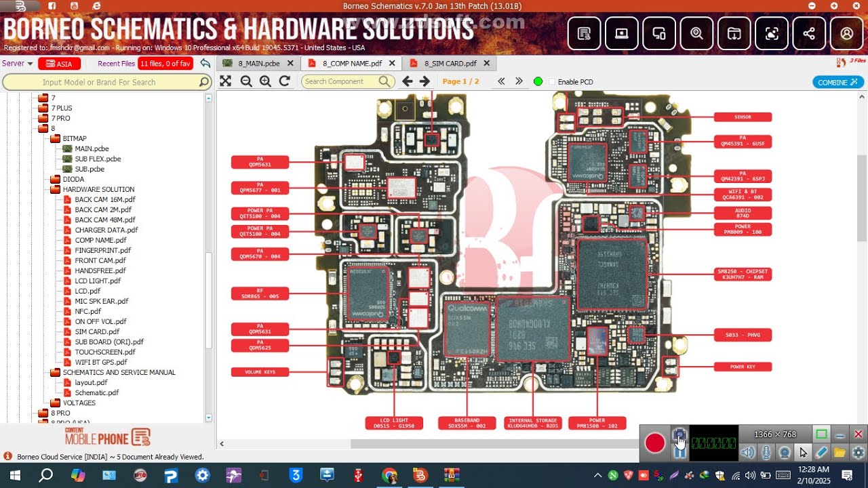
Task: Click the 11 files, 0 of fav button
Action: 165,64
